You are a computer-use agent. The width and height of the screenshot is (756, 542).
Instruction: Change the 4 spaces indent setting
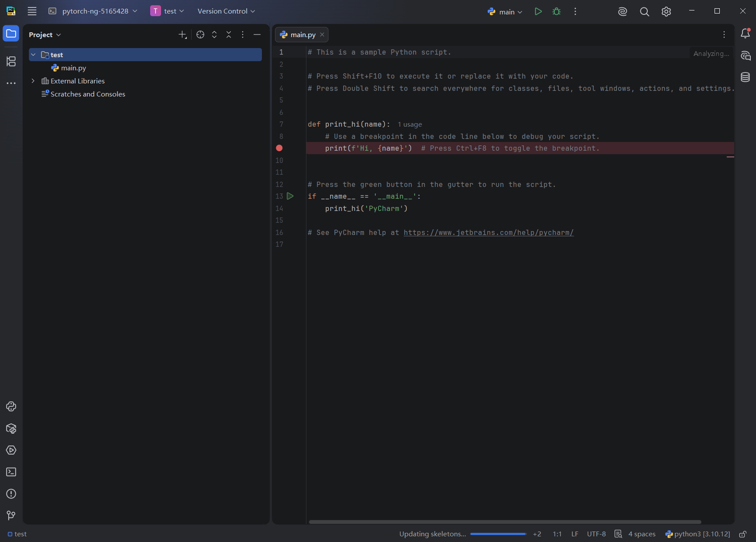[x=642, y=534]
